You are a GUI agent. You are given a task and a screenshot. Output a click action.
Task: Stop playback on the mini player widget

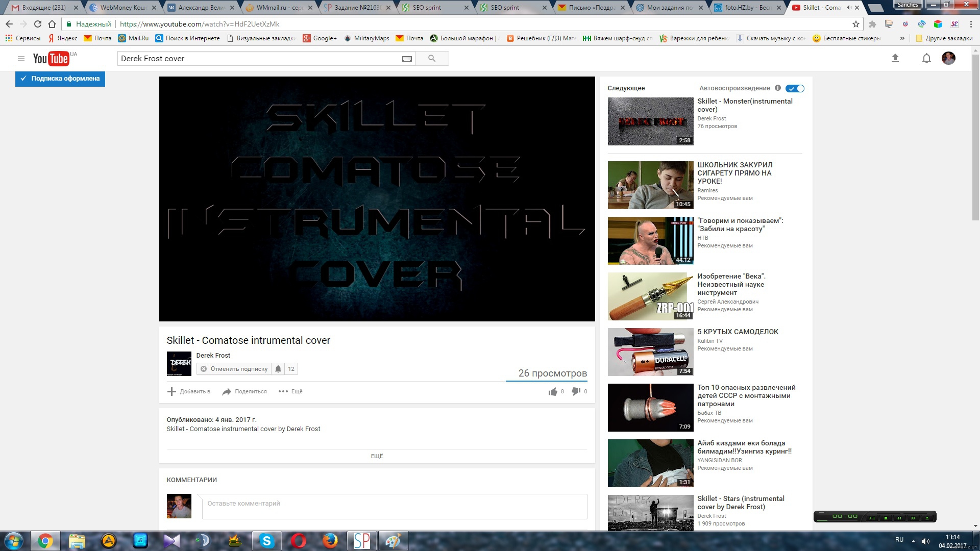tap(886, 518)
